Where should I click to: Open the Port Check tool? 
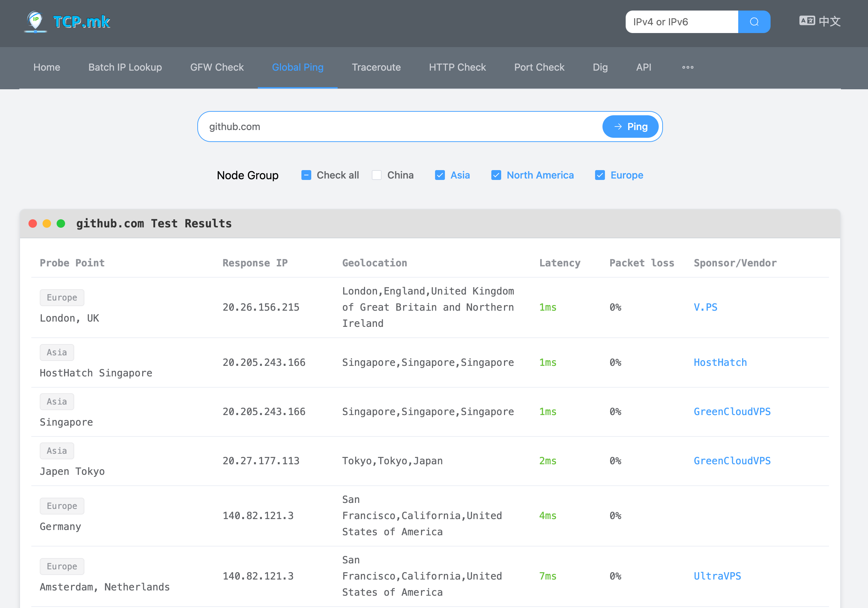[539, 67]
